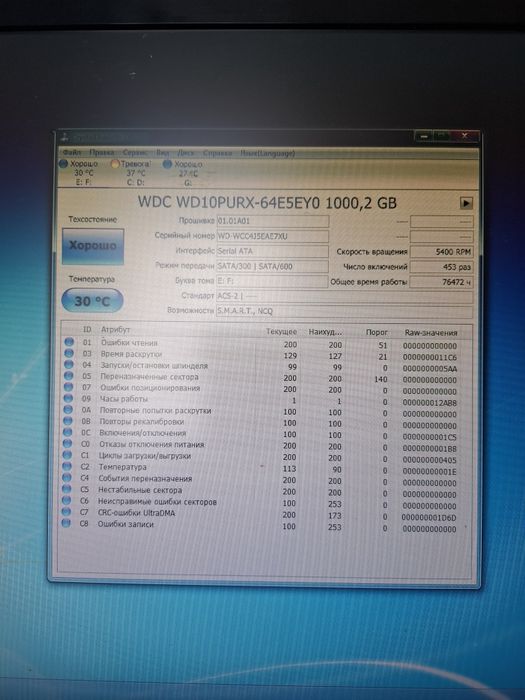
Task: Click status icon of 07 Ошибки позиционирования
Action: [x=68, y=387]
